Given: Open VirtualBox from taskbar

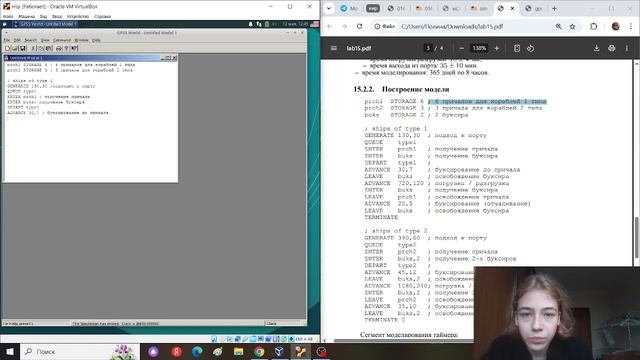Looking at the screenshot, I should [280, 351].
